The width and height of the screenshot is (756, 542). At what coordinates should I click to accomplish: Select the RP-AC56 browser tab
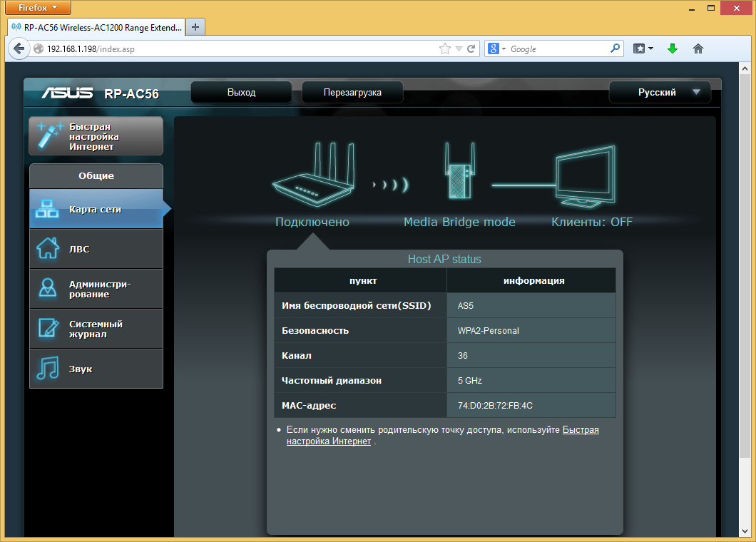click(97, 28)
